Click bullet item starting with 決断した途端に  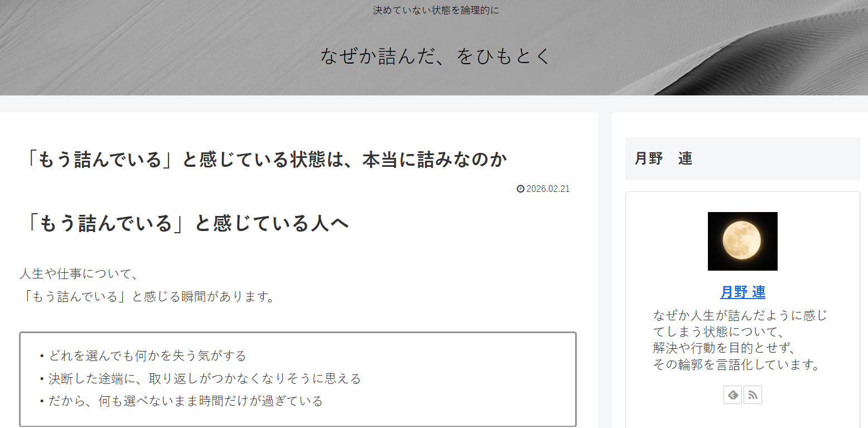point(204,378)
